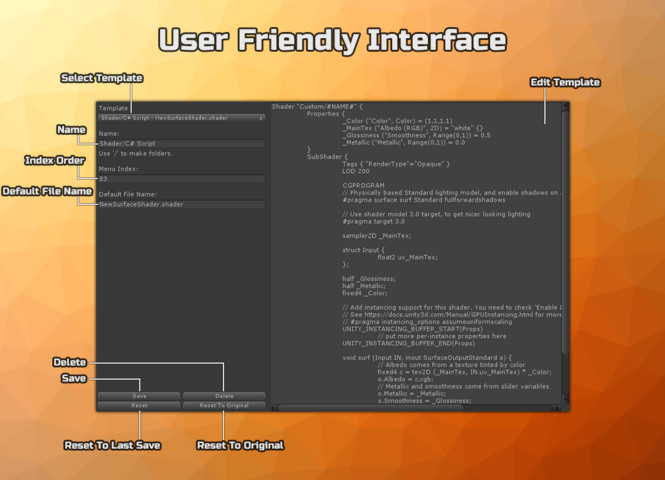Image resolution: width=665 pixels, height=480 pixels.
Task: Click the 'Menu Index:' label
Action: pyautogui.click(x=118, y=169)
